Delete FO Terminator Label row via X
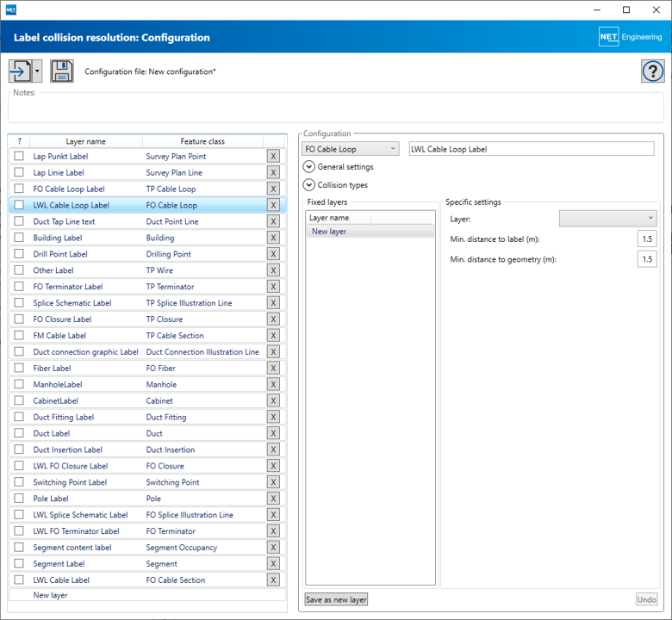 (x=273, y=286)
